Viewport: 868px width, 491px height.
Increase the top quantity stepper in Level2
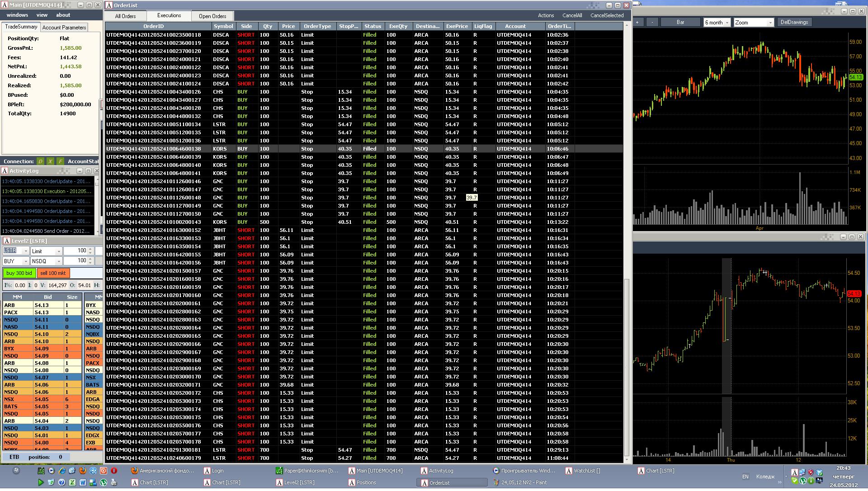point(90,249)
